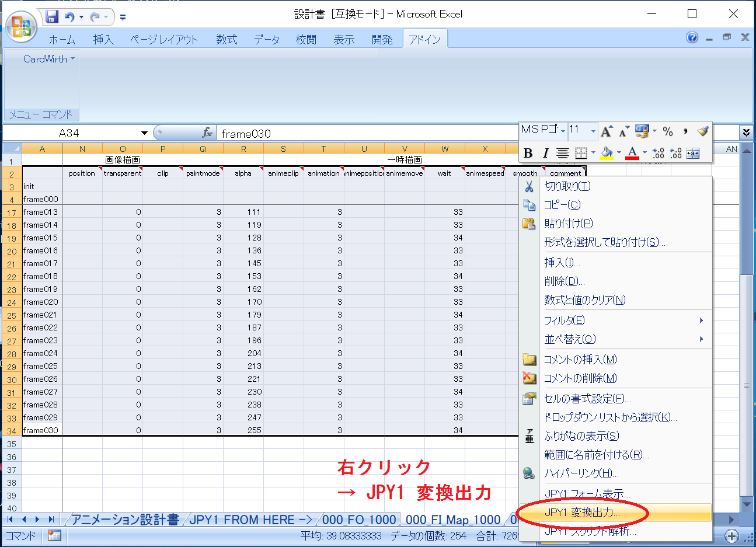This screenshot has width=756, height=547.
Task: Open the データ ribbon tab
Action: (x=267, y=39)
